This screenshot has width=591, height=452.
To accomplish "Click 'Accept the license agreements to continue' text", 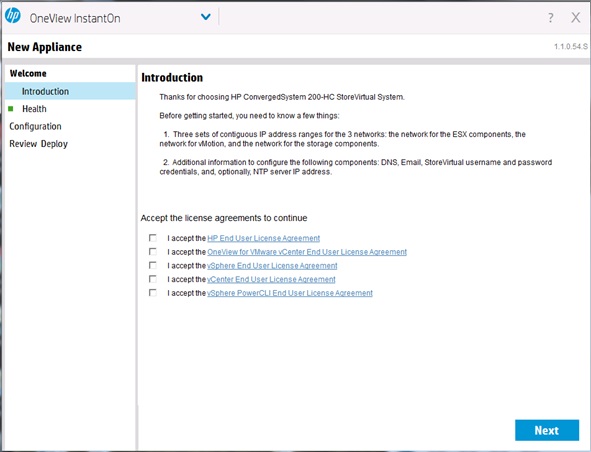I will point(224,218).
